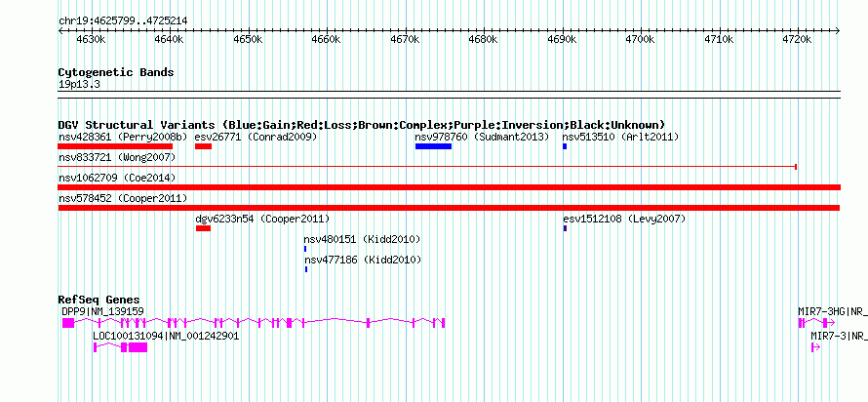Click the RefSeq Genes track title
Screen dimensions: 868x402
(99, 300)
